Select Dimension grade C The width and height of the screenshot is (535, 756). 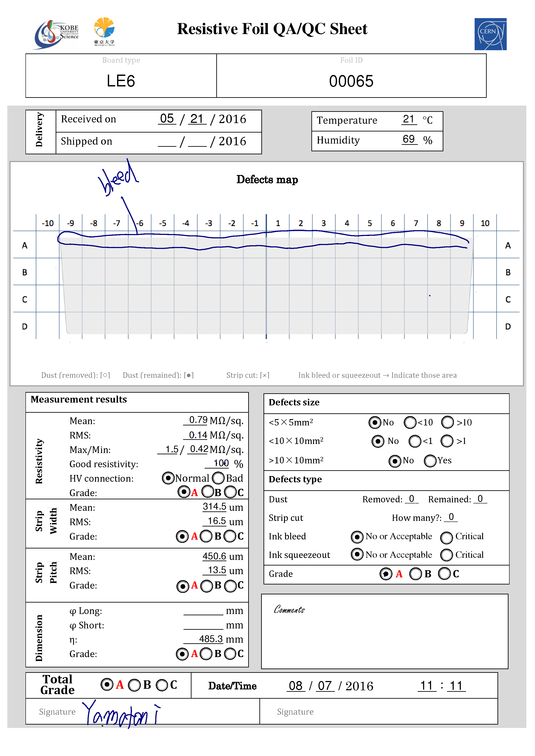pos(230,654)
